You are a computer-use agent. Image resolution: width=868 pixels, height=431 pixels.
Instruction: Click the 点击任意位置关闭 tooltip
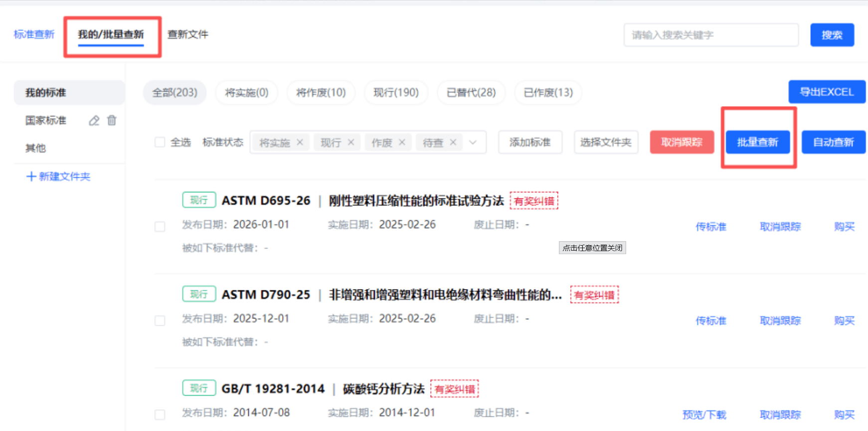click(x=592, y=248)
